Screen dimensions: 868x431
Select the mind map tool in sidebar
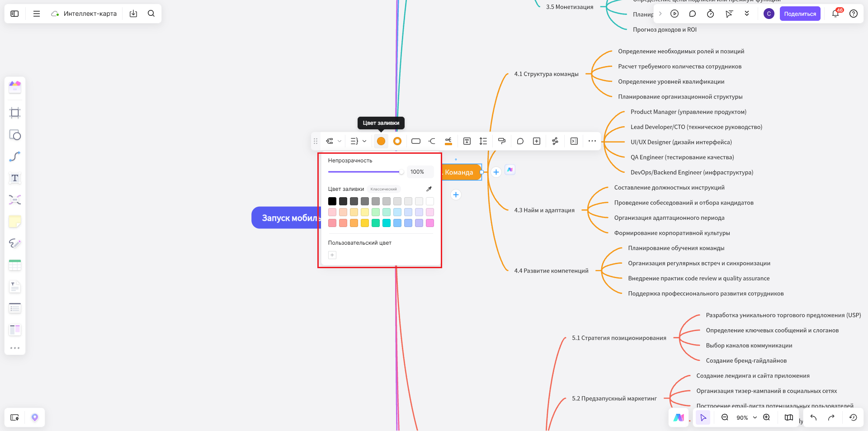point(15,200)
